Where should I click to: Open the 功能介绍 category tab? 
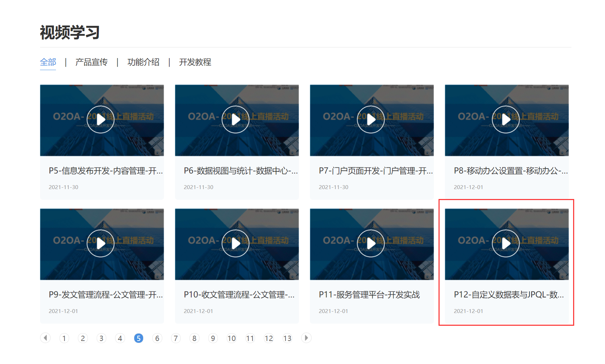(x=143, y=62)
